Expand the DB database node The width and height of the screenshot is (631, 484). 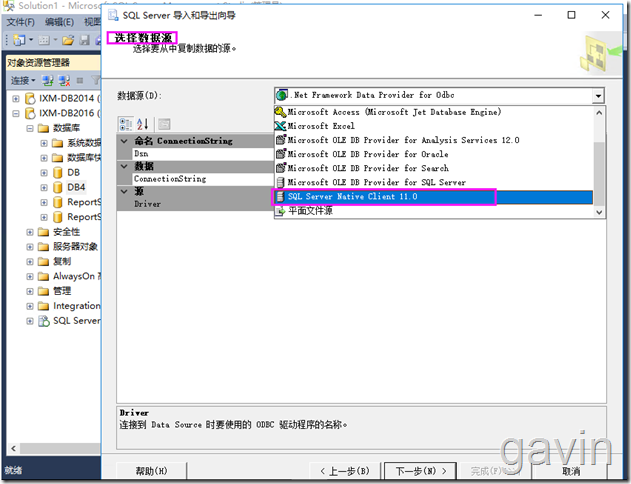(44, 173)
